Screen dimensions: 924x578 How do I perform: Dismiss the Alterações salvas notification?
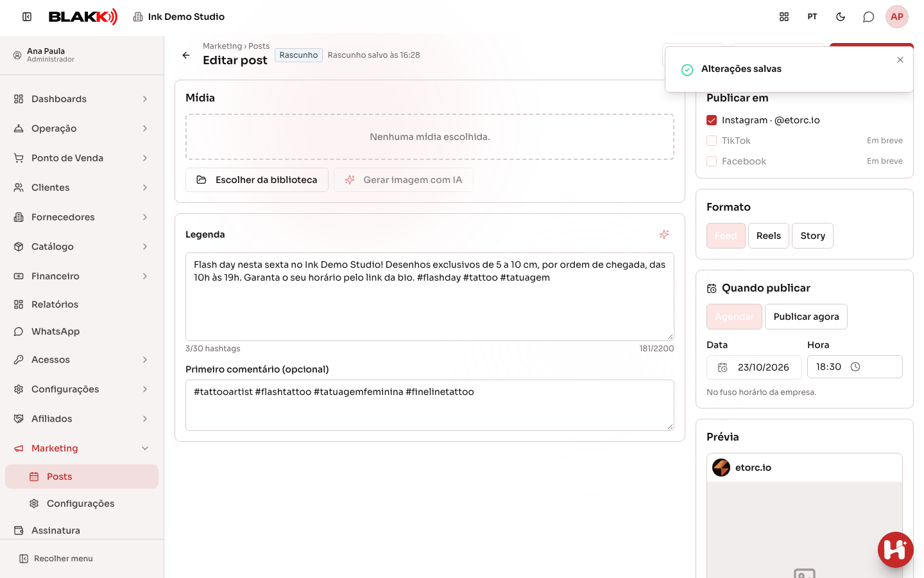(900, 60)
